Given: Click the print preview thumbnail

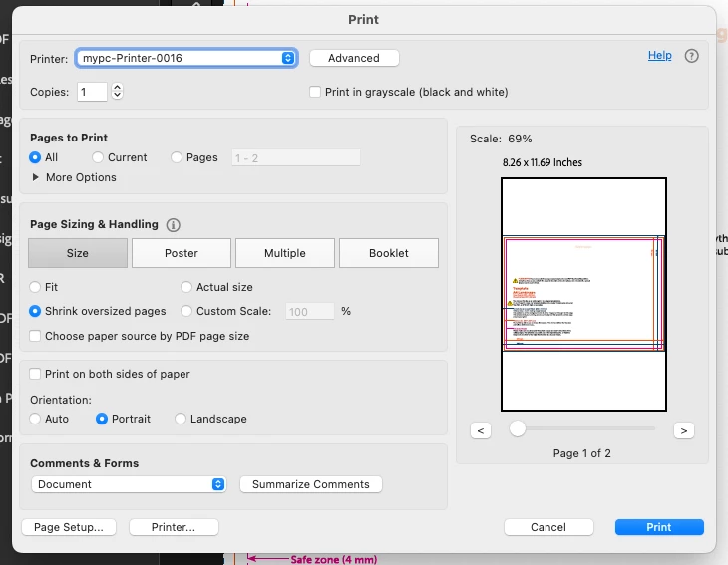Looking at the screenshot, I should coord(583,294).
